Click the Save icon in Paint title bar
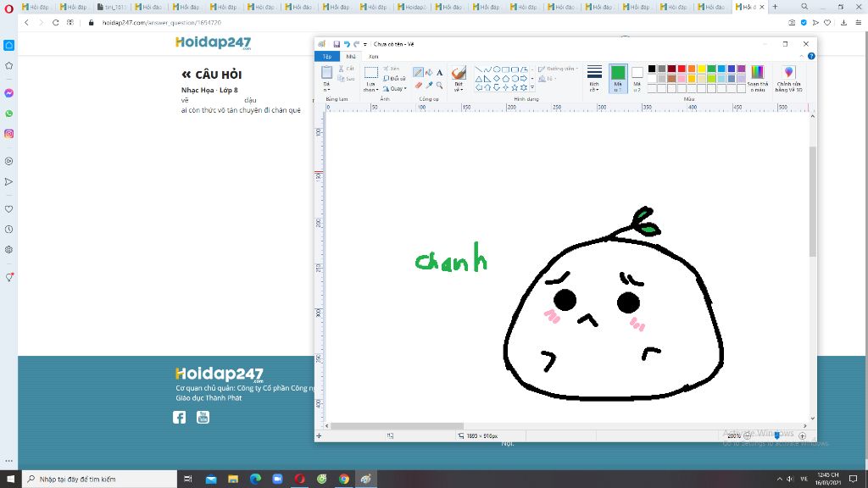Screen dimensions: 868x488 tap(337, 44)
